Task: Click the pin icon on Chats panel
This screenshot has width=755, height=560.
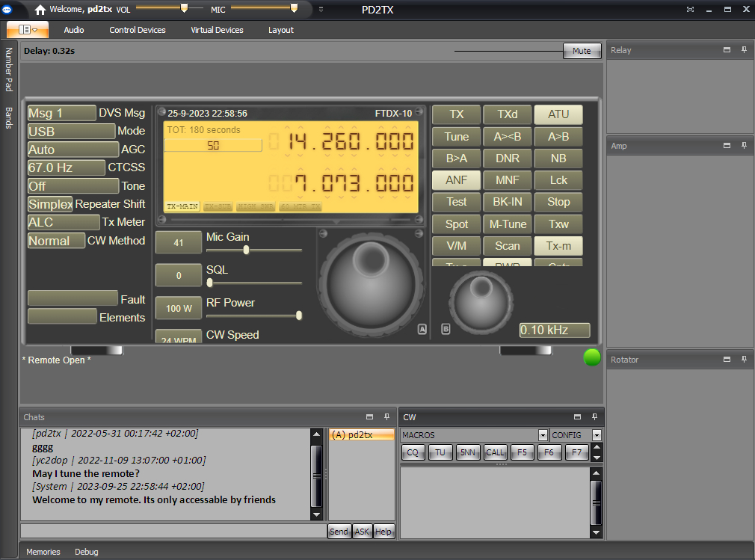Action: coord(386,417)
